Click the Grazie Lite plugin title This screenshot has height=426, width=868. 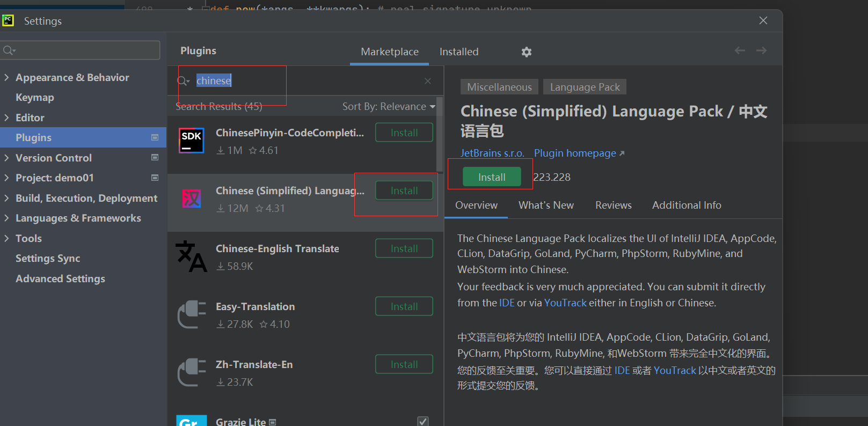coord(240,422)
